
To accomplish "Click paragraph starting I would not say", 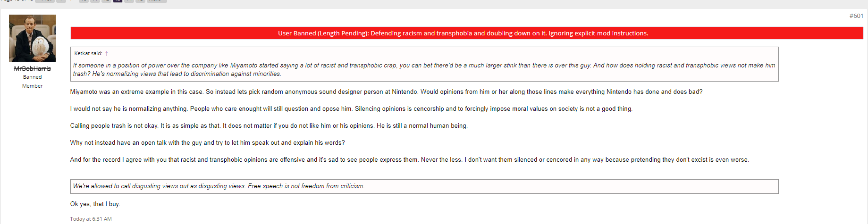I will click(351, 109).
